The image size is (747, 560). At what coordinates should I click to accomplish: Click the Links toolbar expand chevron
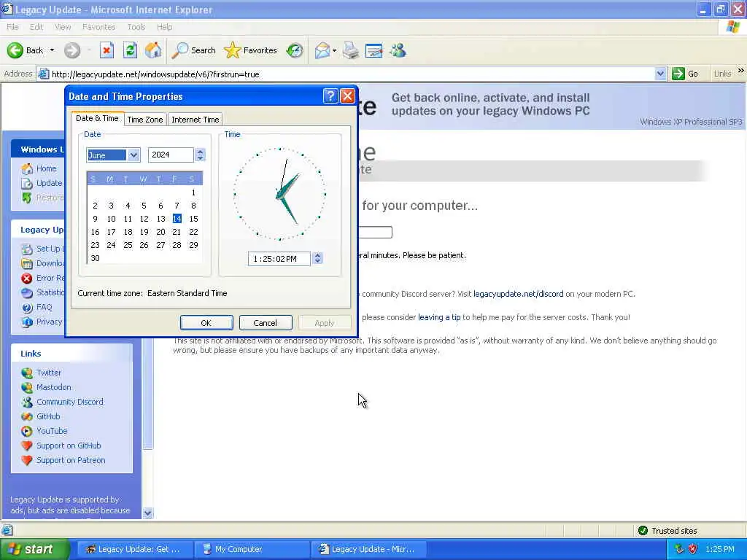741,71
